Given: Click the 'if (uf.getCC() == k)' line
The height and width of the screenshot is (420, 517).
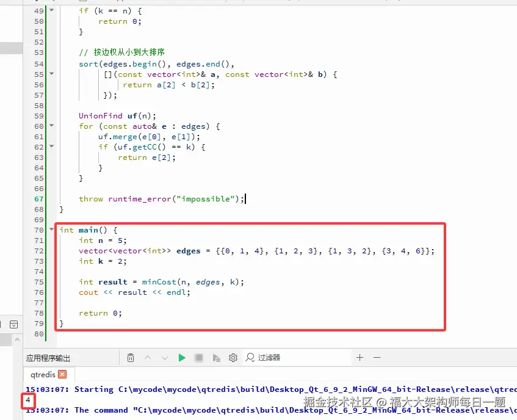Looking at the screenshot, I should tap(151, 147).
